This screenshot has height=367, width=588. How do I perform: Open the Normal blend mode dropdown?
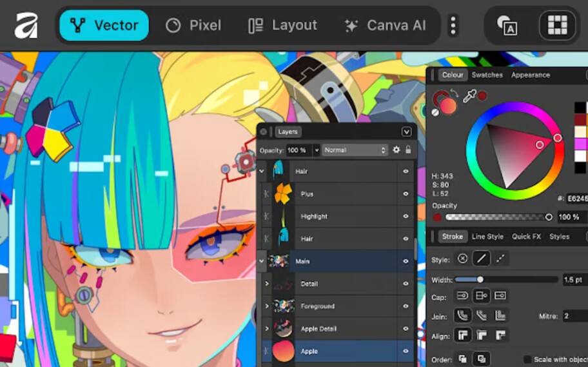click(355, 150)
